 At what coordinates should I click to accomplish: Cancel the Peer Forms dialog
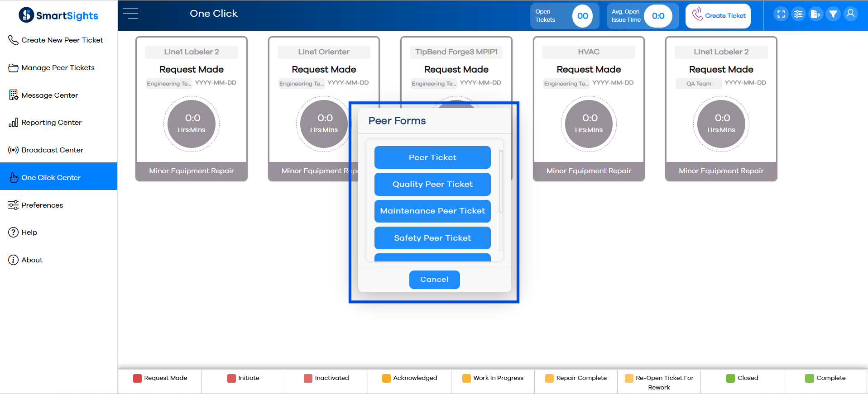coord(434,280)
